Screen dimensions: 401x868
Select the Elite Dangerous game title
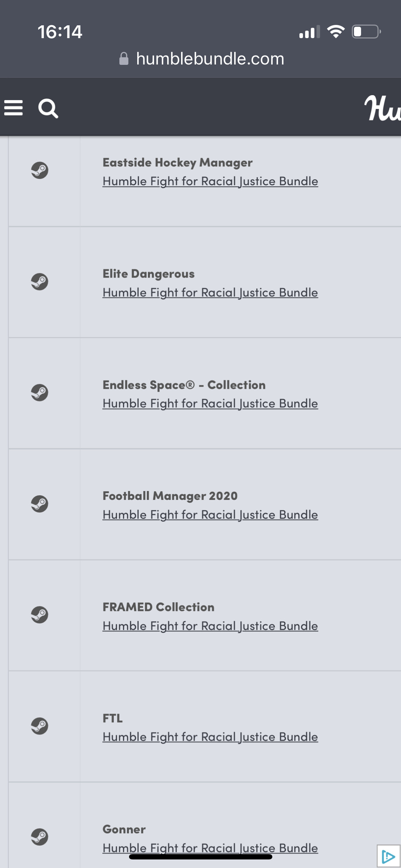pyautogui.click(x=149, y=274)
